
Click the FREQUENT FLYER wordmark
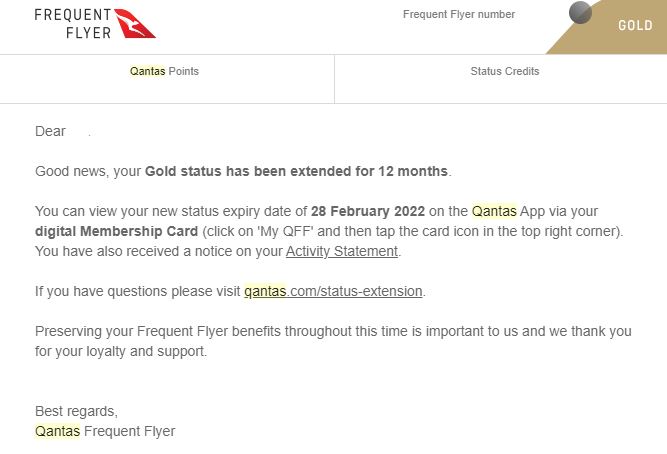point(70,23)
